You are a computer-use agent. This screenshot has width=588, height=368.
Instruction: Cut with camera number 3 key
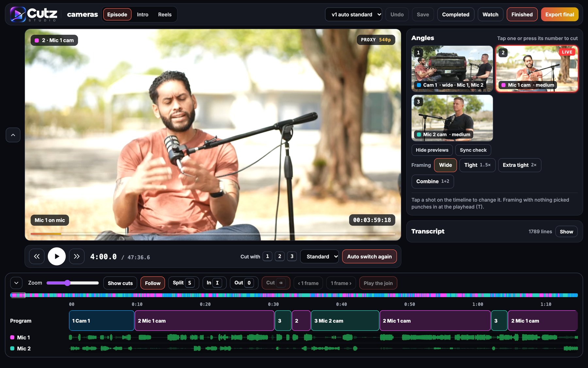coord(292,256)
